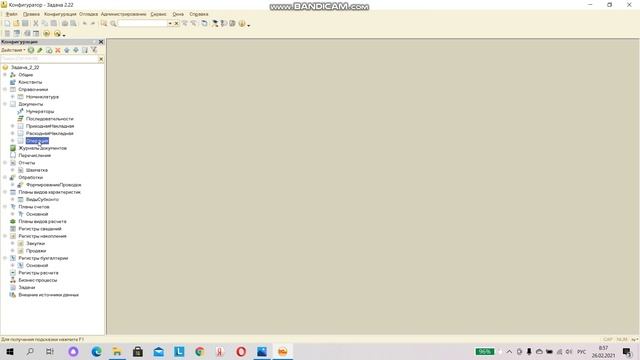The height and width of the screenshot is (360, 640).
Task: Click the Open file toolbar icon
Action: tap(16, 24)
